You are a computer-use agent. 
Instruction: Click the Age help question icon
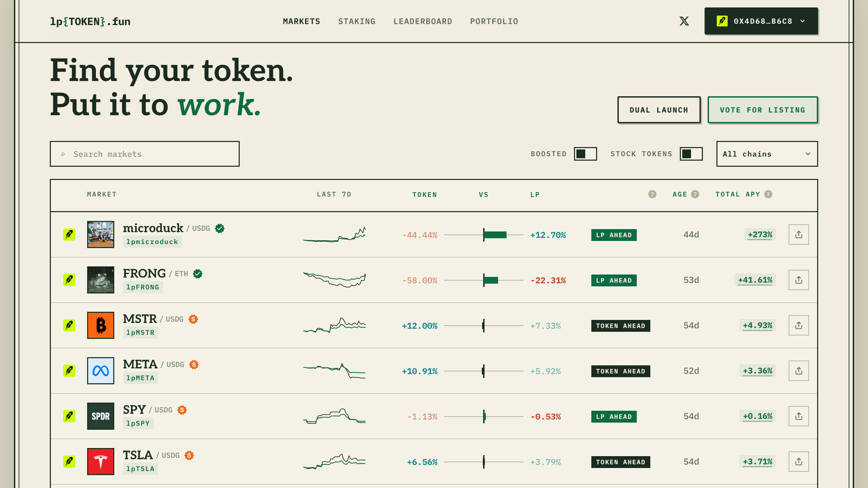click(695, 194)
